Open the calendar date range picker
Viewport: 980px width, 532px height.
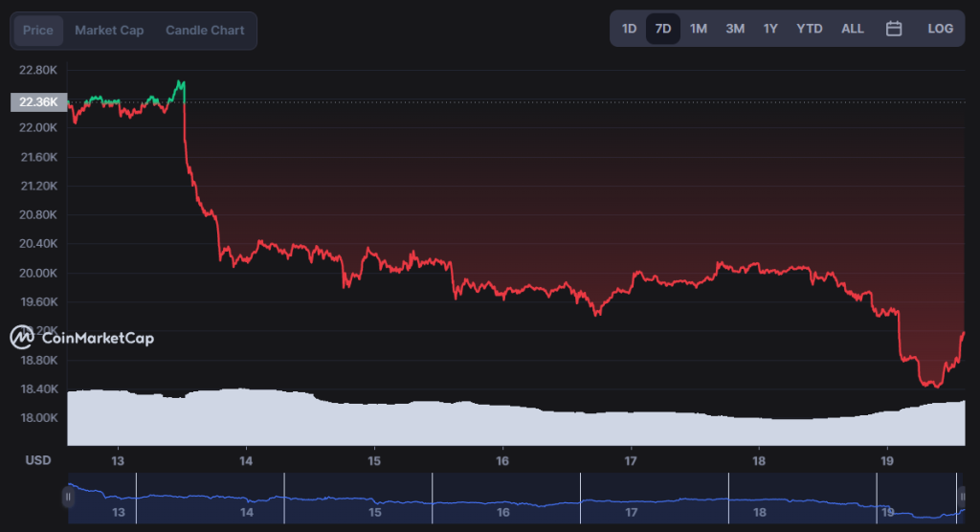point(894,29)
